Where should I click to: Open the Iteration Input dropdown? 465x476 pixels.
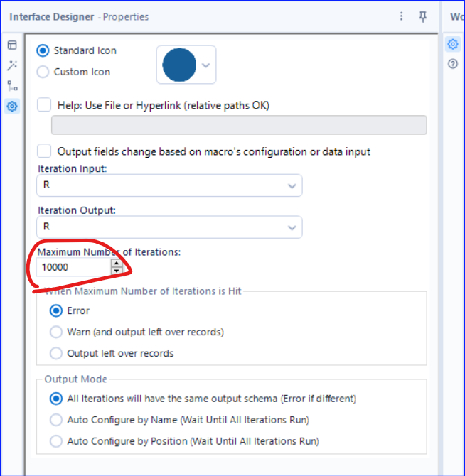(x=169, y=185)
